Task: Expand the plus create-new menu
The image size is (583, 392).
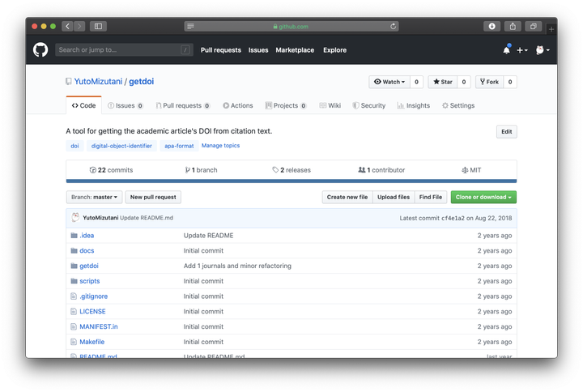Action: pyautogui.click(x=522, y=50)
